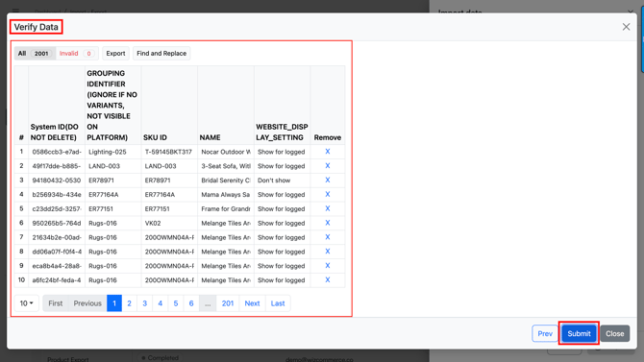The image size is (644, 362).
Task: Click the X in row 10
Action: click(328, 280)
